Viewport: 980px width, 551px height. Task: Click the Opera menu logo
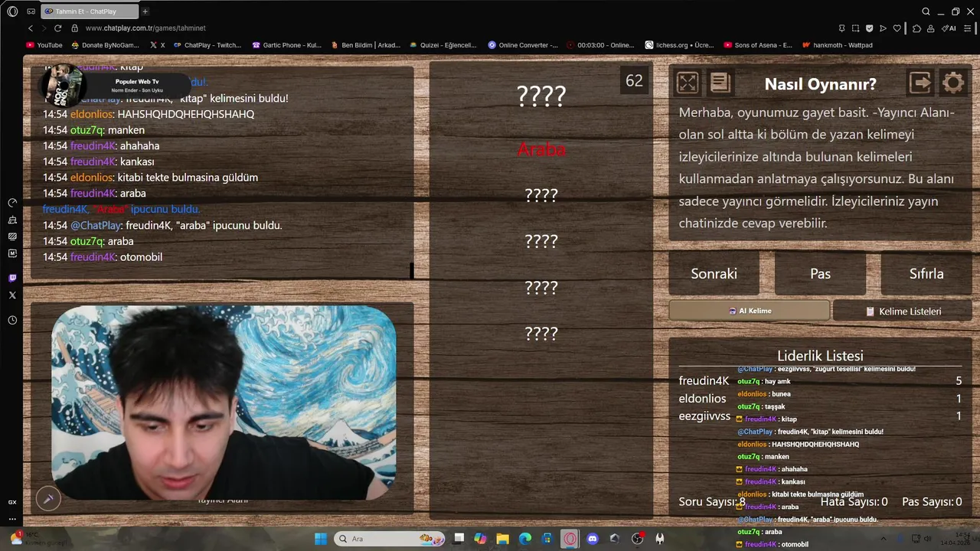point(12,11)
